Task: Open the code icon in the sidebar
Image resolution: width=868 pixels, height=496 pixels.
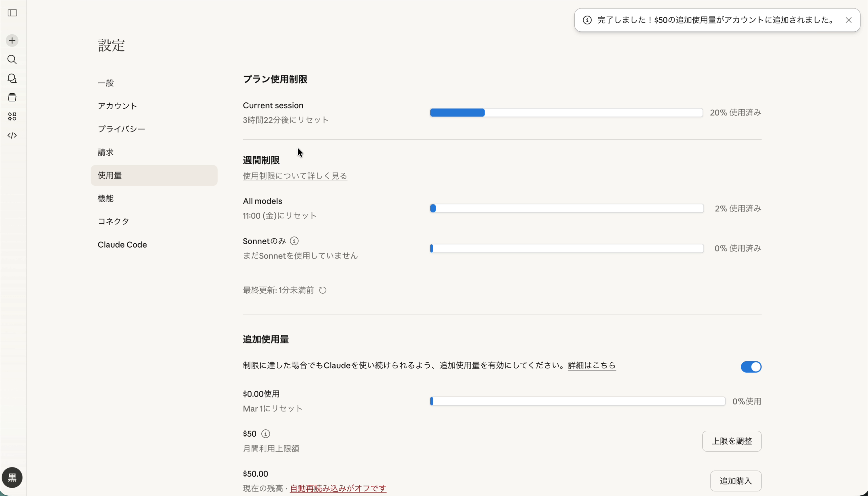Action: pyautogui.click(x=12, y=135)
